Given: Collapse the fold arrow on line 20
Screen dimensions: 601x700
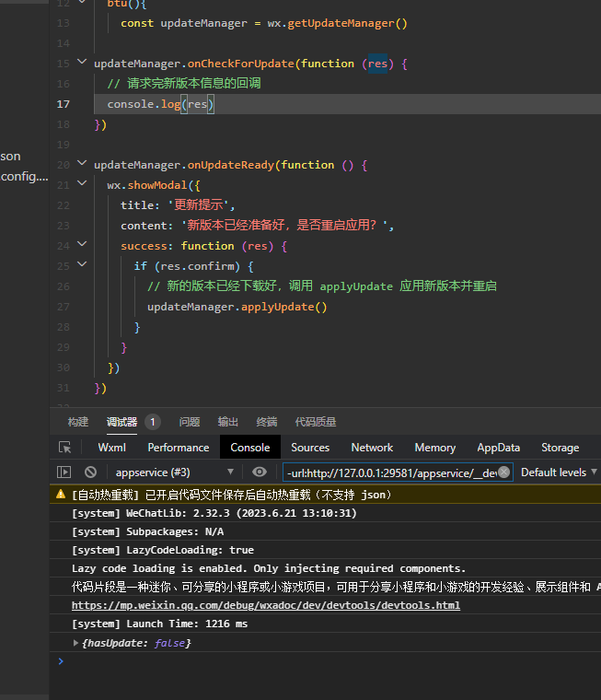Looking at the screenshot, I should coord(82,163).
